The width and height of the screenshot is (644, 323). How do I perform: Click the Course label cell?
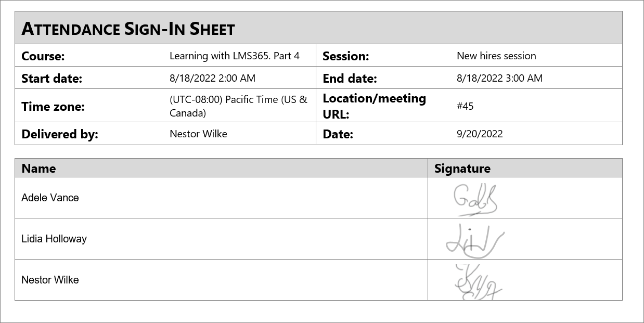point(43,56)
